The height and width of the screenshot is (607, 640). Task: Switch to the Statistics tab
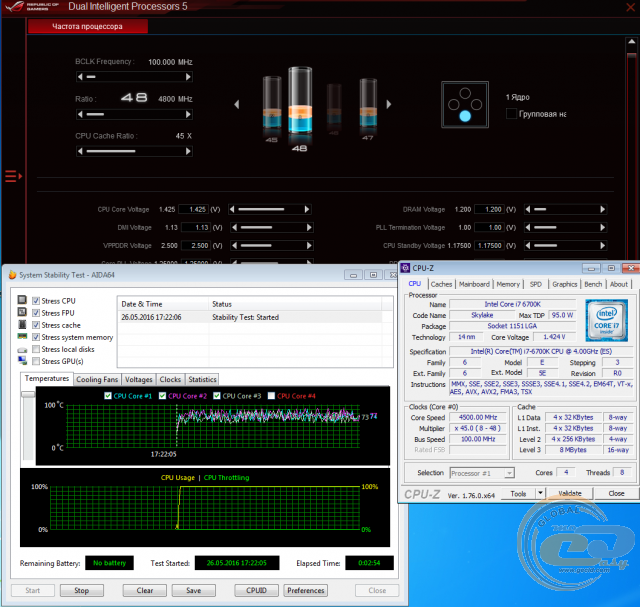tap(202, 380)
